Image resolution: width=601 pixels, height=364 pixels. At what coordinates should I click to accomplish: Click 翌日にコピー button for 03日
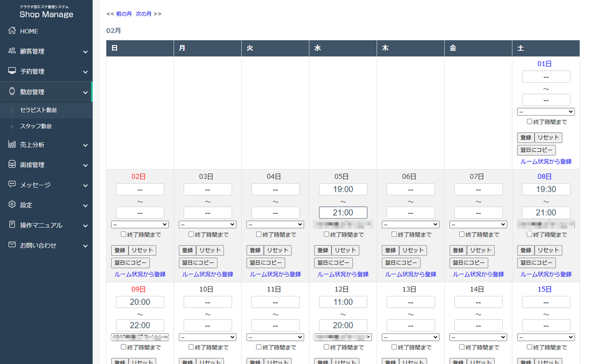tap(198, 263)
